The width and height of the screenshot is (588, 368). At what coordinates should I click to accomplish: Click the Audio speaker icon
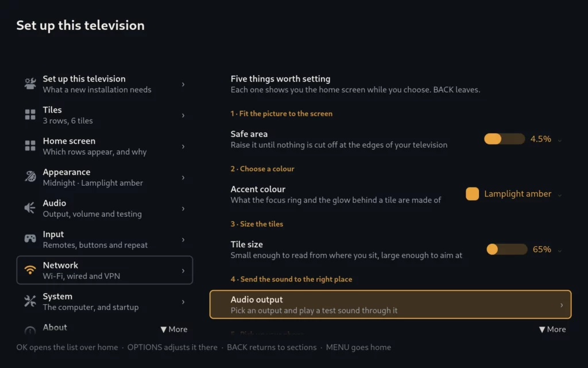coord(30,208)
